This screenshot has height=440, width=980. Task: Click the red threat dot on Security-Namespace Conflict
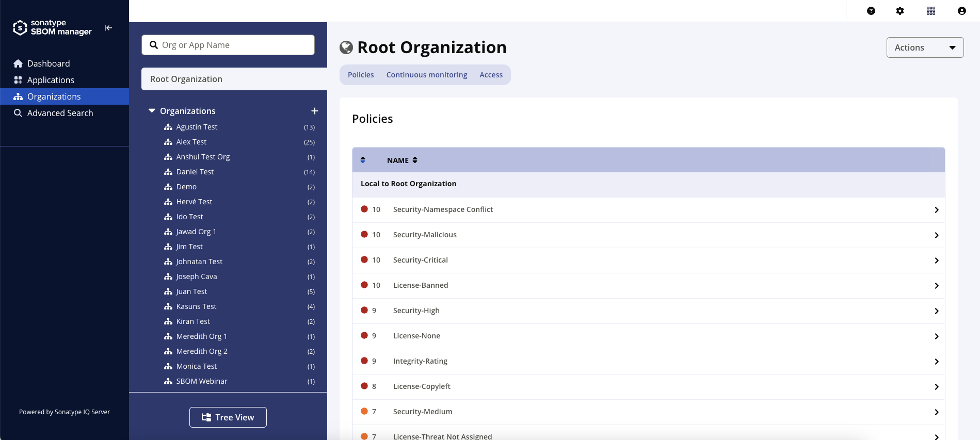point(364,209)
